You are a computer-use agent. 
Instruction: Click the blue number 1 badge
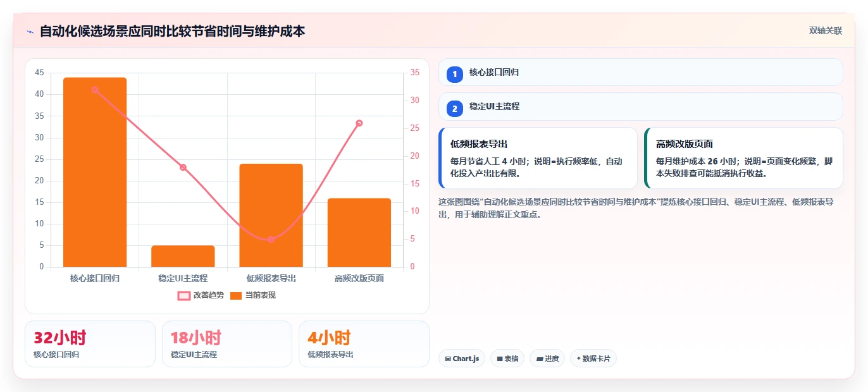[455, 74]
